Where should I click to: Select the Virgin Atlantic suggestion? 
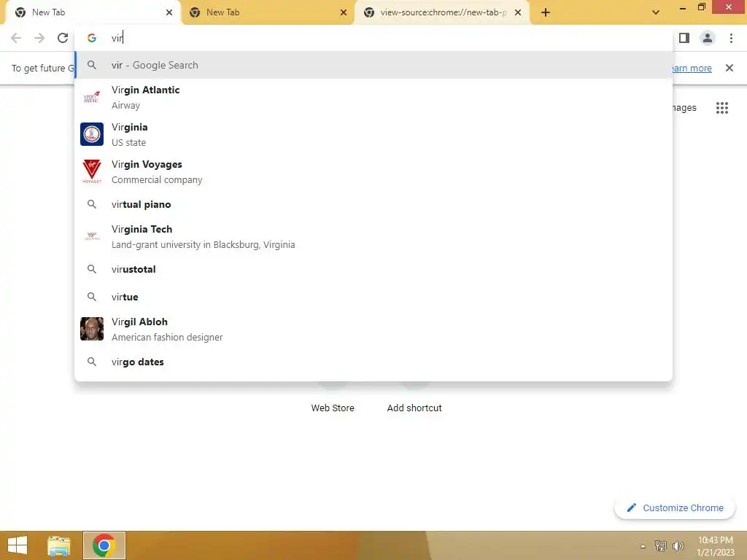point(373,97)
